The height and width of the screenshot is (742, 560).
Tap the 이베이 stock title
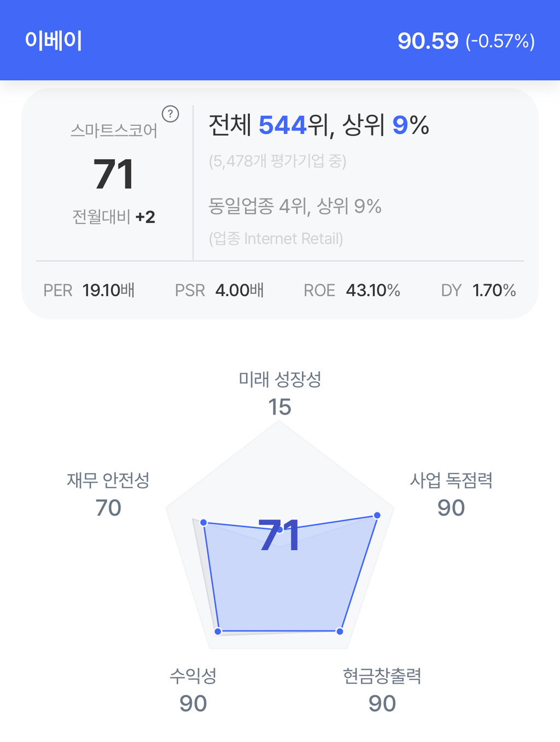(54, 41)
